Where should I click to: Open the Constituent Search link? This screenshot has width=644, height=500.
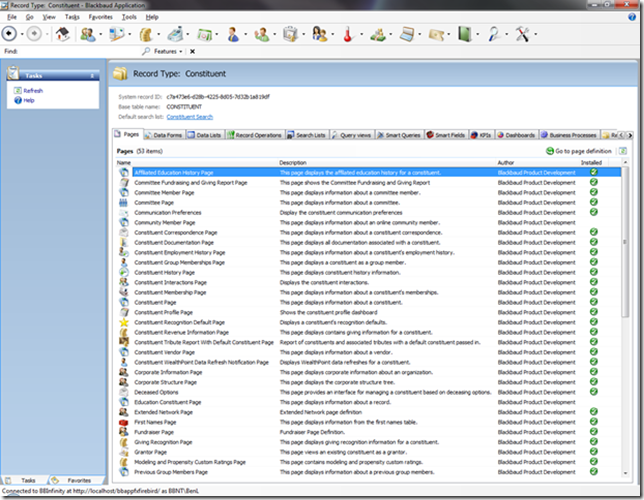tap(188, 117)
